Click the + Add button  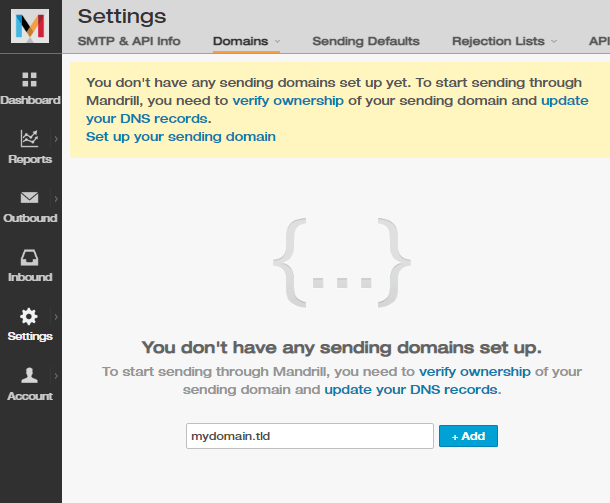pos(468,436)
